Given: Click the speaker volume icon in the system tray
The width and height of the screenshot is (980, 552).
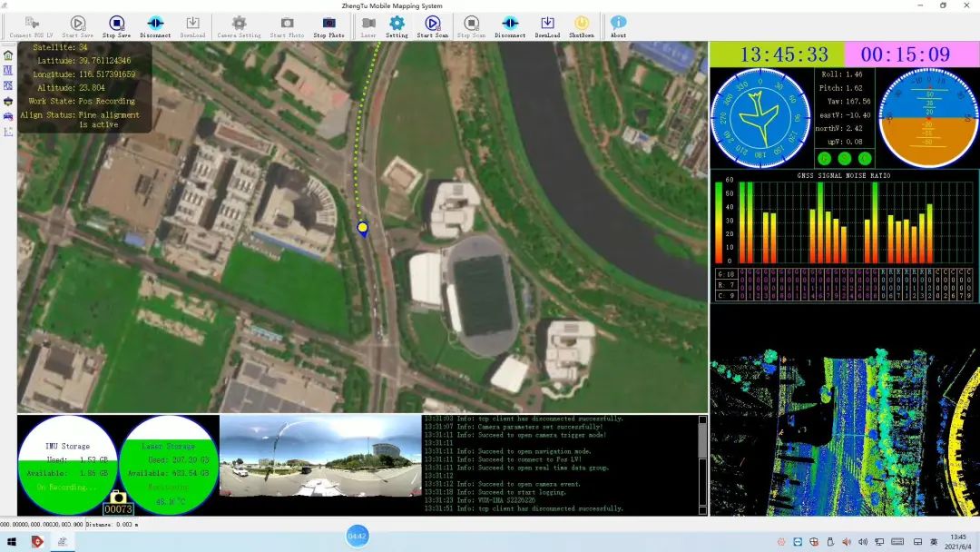Looking at the screenshot, I should 863,542.
